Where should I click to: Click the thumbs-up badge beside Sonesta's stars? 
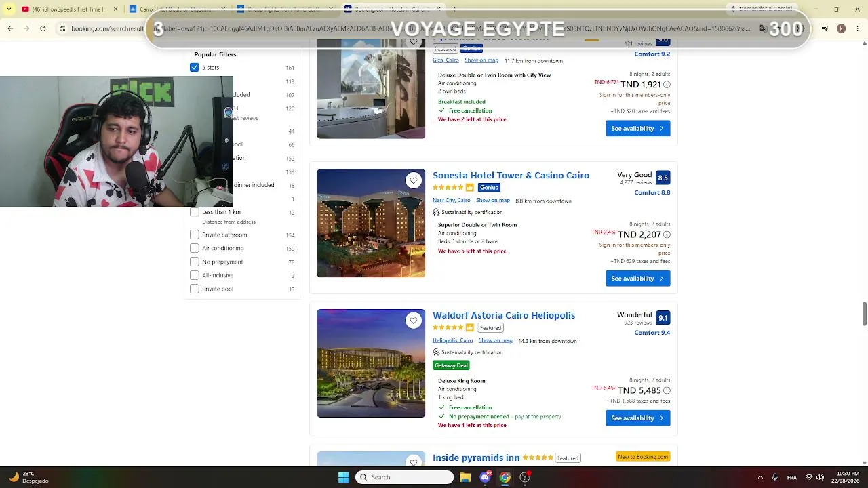(x=469, y=188)
